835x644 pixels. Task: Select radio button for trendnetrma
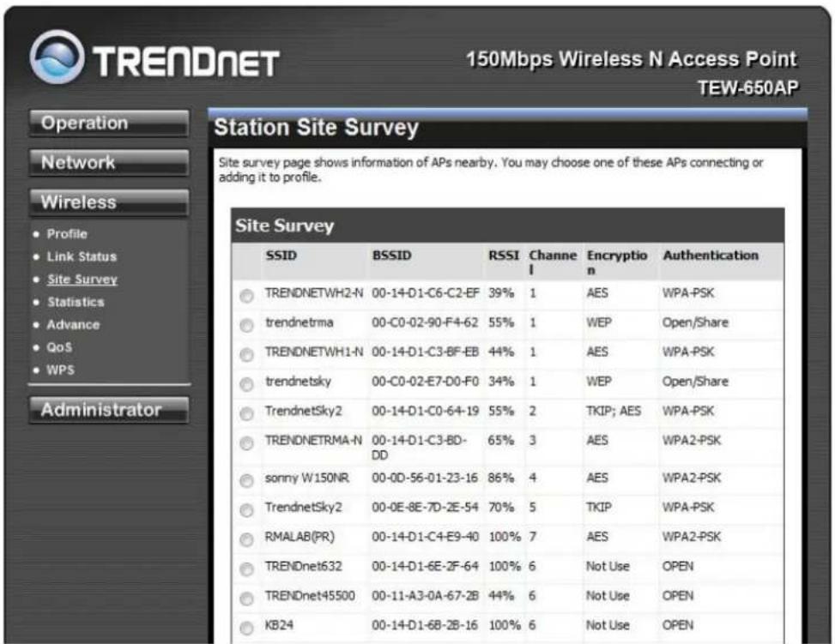click(246, 325)
